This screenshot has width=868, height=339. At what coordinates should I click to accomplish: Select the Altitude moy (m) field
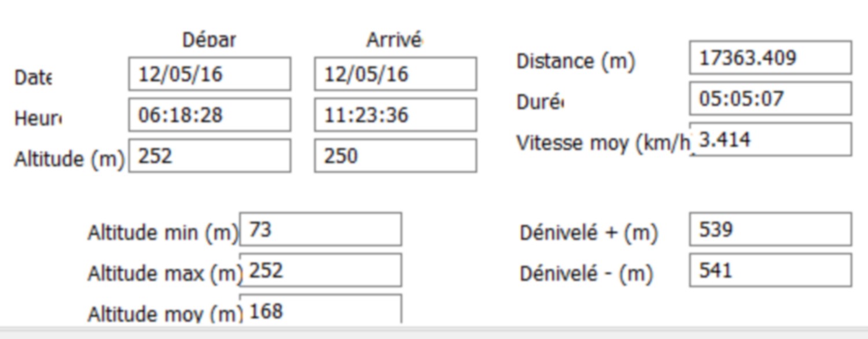click(321, 309)
